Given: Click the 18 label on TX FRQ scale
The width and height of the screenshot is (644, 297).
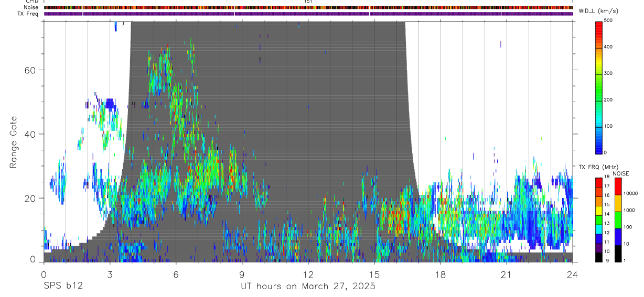Looking at the screenshot, I should (607, 177).
